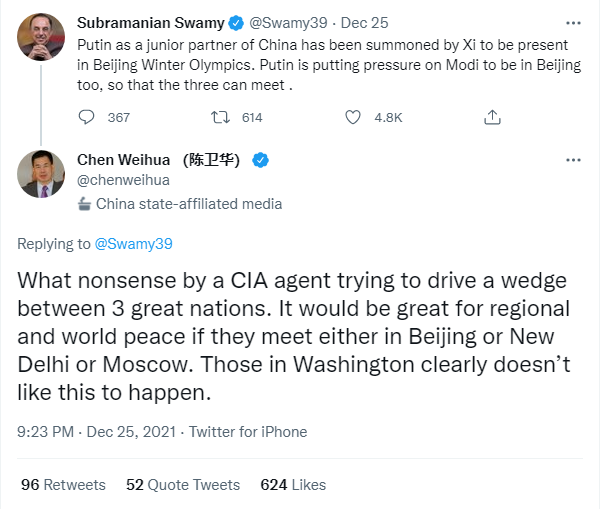601x509 pixels.
Task: Click the Twitter for iPhone source link
Action: (x=246, y=432)
